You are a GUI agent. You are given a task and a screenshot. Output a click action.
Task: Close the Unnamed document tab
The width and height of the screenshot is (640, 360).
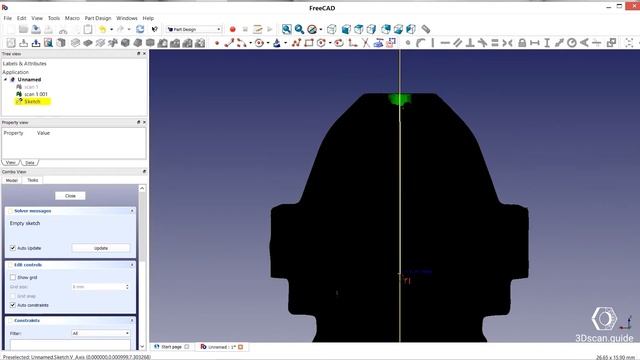coord(240,347)
